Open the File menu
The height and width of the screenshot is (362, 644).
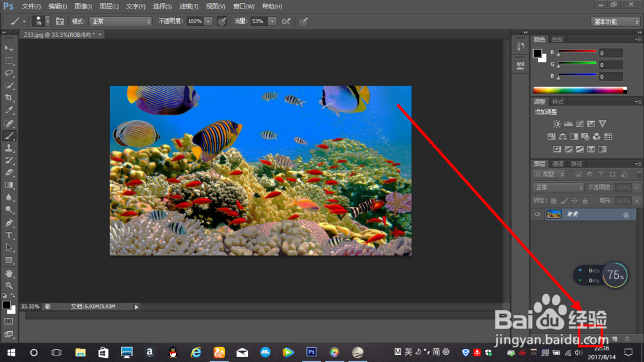[x=31, y=6]
